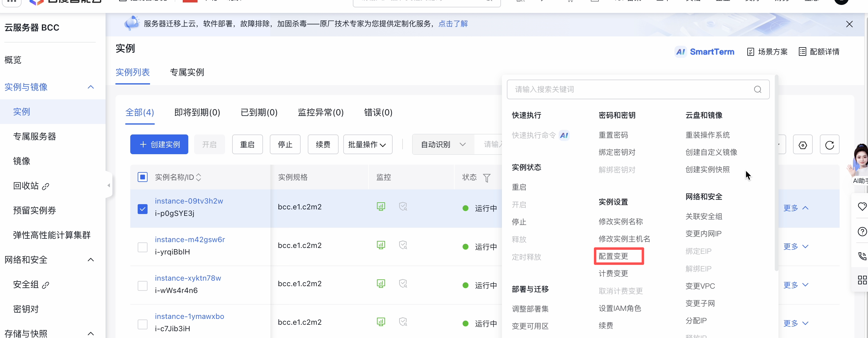This screenshot has width=868, height=338.
Task: Click the status column filter icon
Action: [486, 178]
